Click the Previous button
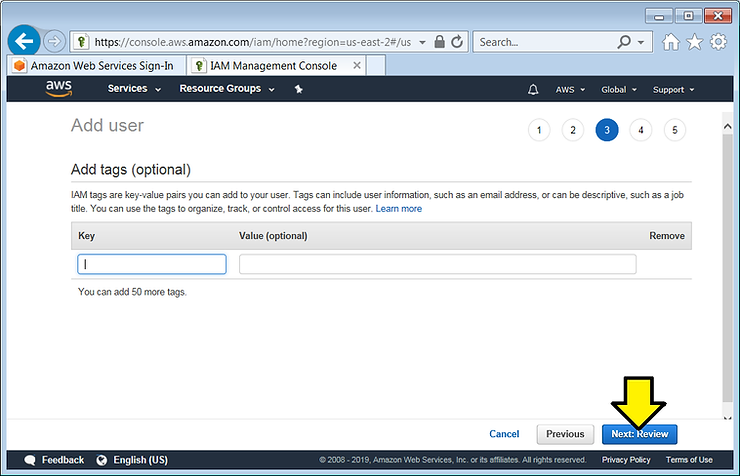The width and height of the screenshot is (740, 476). [x=565, y=434]
